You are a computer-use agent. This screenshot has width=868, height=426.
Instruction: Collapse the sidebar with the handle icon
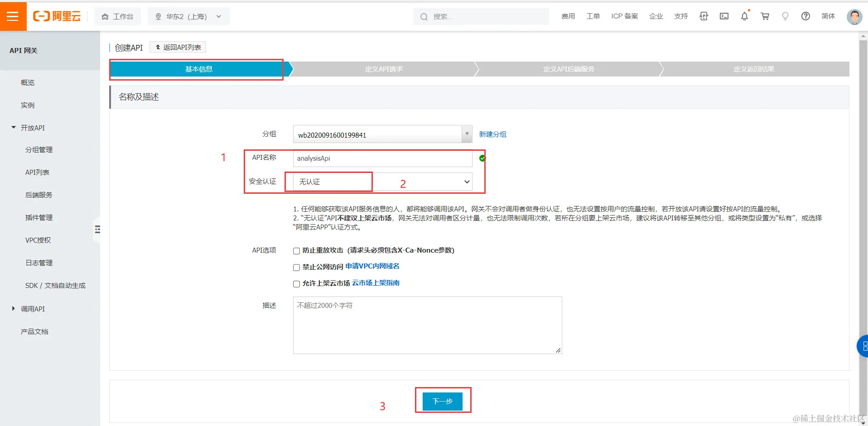pyautogui.click(x=97, y=230)
